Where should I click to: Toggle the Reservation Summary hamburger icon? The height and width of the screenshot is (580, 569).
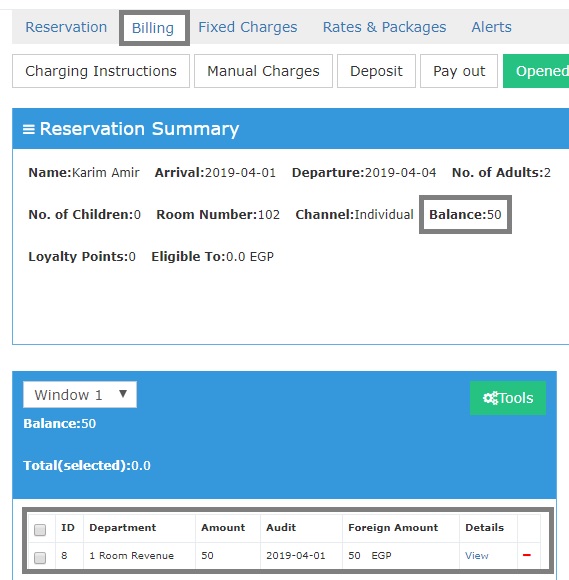29,129
